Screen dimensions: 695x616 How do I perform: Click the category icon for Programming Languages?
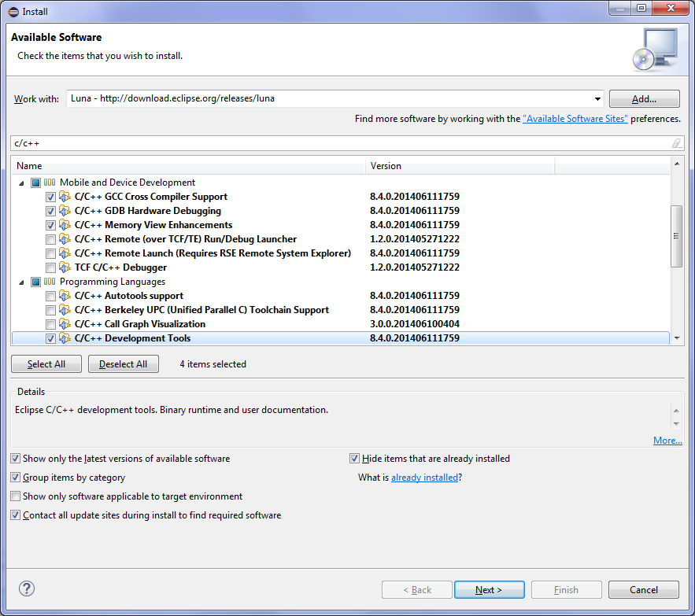pyautogui.click(x=50, y=282)
